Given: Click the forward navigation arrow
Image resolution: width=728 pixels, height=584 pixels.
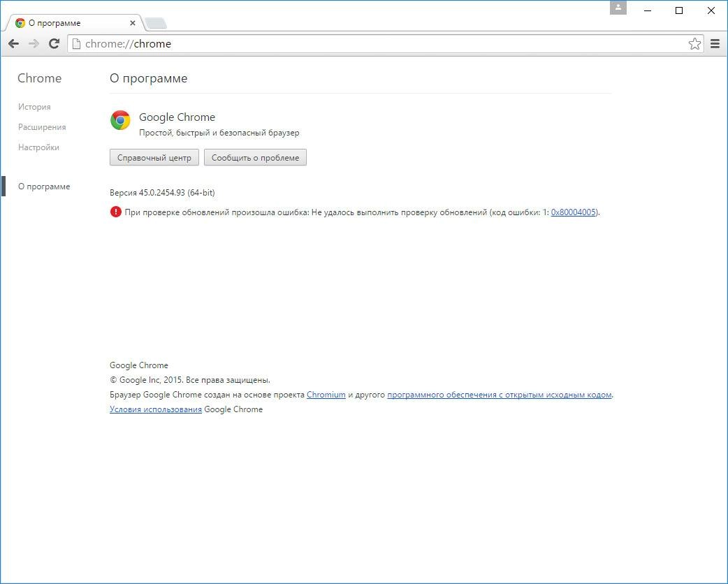Looking at the screenshot, I should (x=34, y=43).
